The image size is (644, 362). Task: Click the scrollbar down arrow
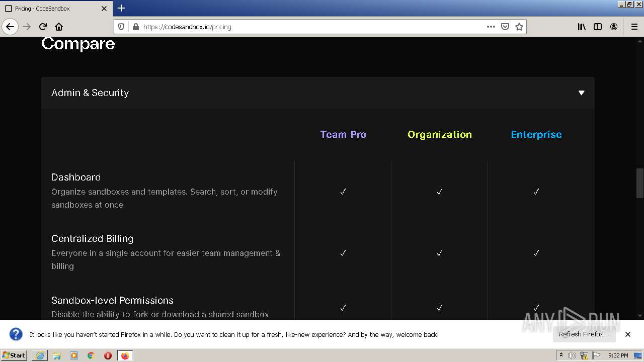click(640, 315)
